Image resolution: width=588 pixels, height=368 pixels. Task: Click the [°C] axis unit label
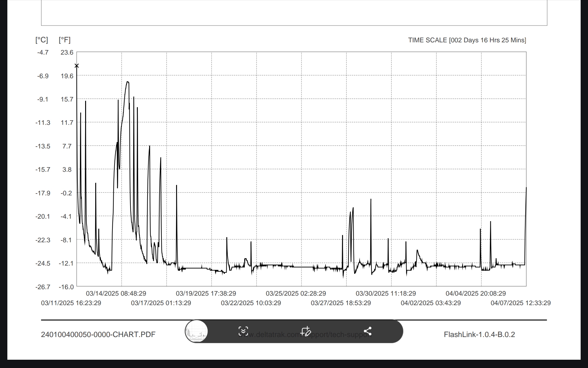point(42,40)
